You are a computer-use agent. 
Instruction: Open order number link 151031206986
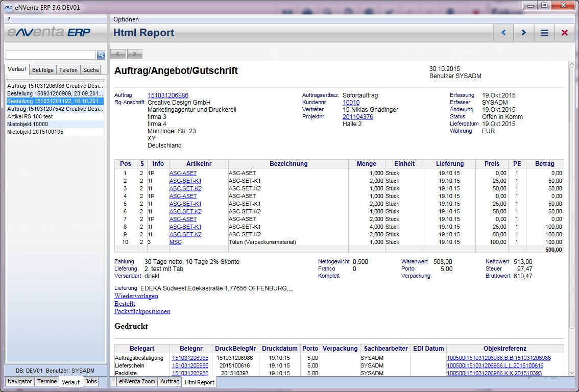[167, 95]
